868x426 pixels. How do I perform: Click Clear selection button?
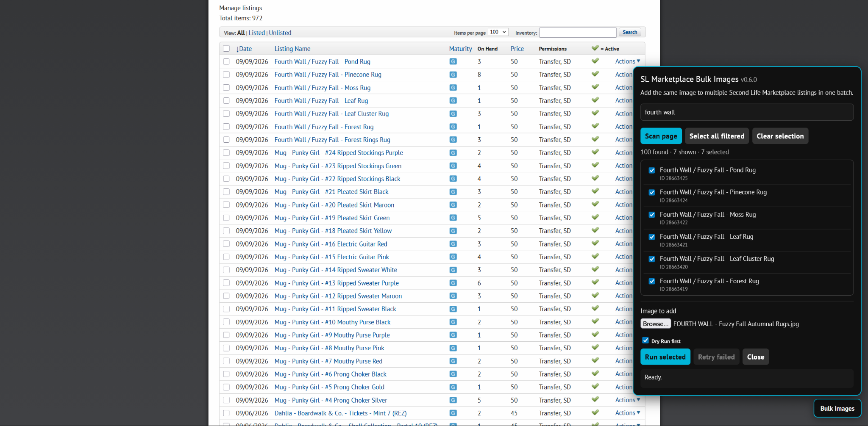(x=780, y=136)
